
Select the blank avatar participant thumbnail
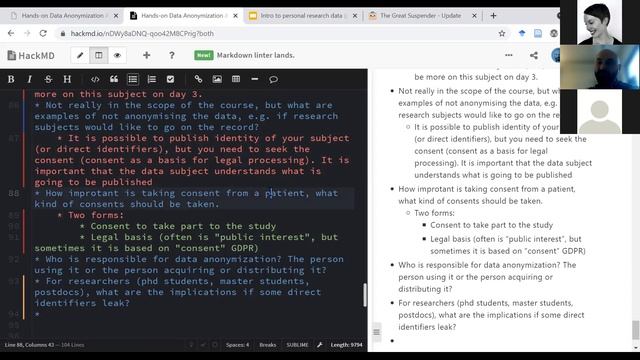(600, 111)
